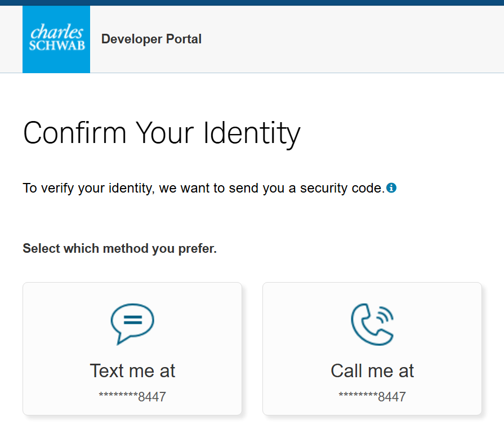Click the gray header area beside Developer Portal
This screenshot has width=504, height=438.
click(353, 39)
